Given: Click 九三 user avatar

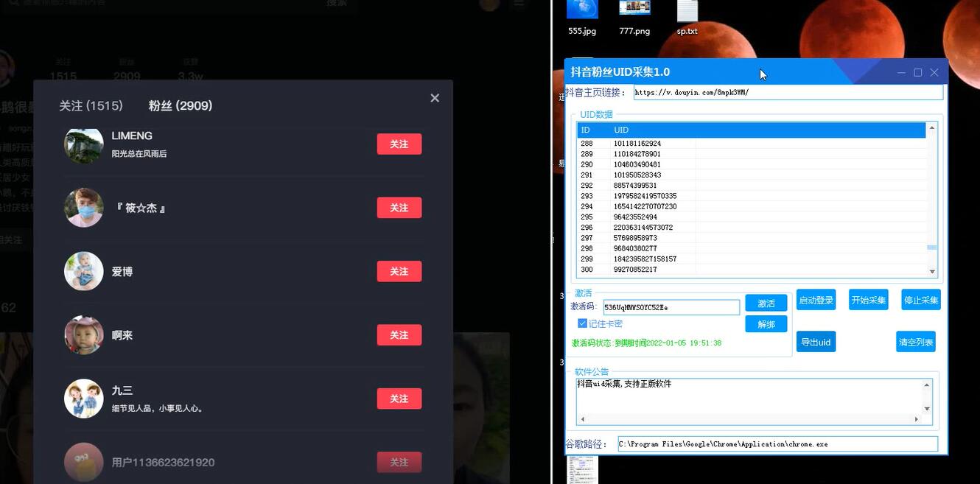Looking at the screenshot, I should click(x=84, y=399).
